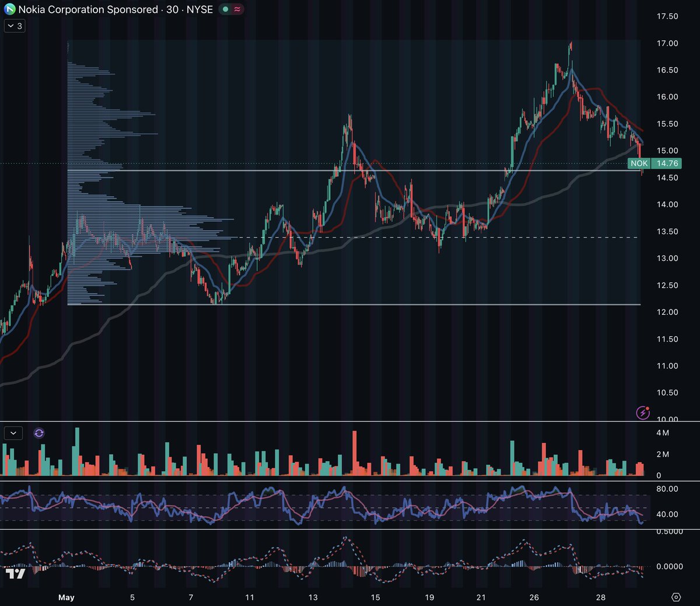Collapse the indicator legend showing 3
Screen dimensions: 700x606
coord(15,26)
